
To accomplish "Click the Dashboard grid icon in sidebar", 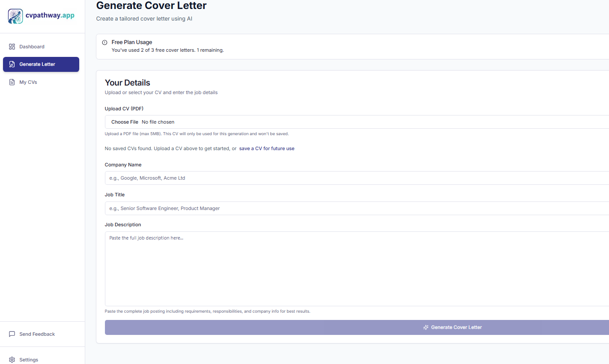I will (x=12, y=46).
